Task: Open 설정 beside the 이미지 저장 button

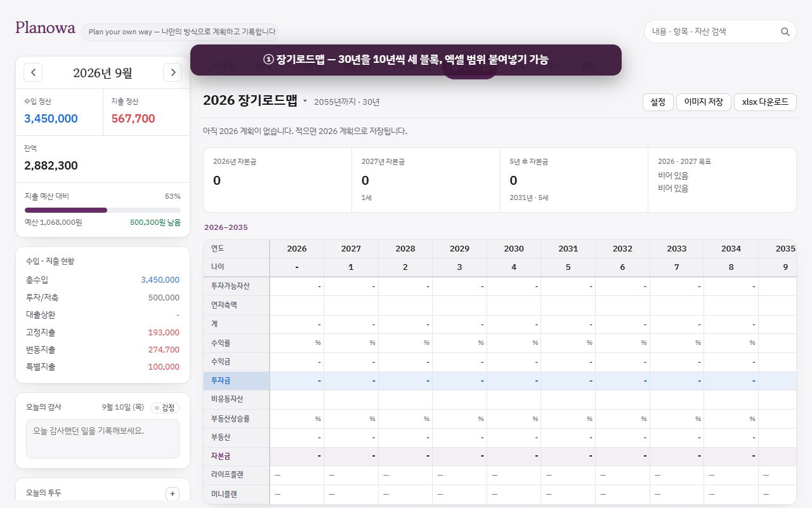Action: coord(658,102)
